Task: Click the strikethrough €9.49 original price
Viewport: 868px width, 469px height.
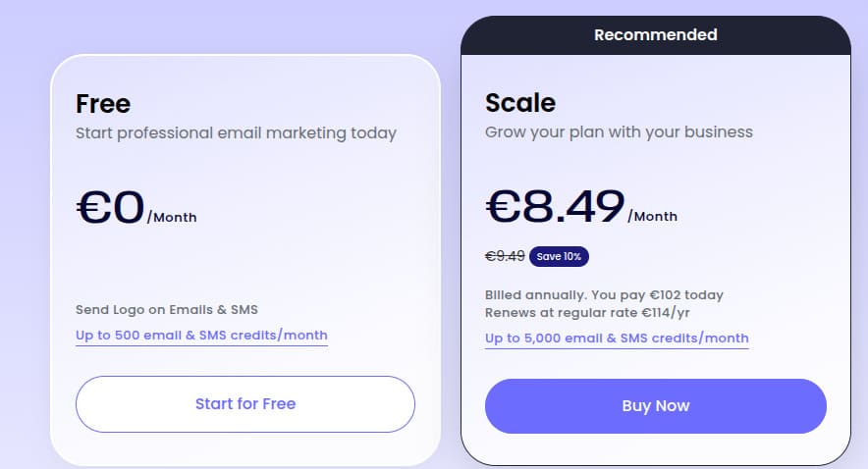Action: [x=505, y=257]
